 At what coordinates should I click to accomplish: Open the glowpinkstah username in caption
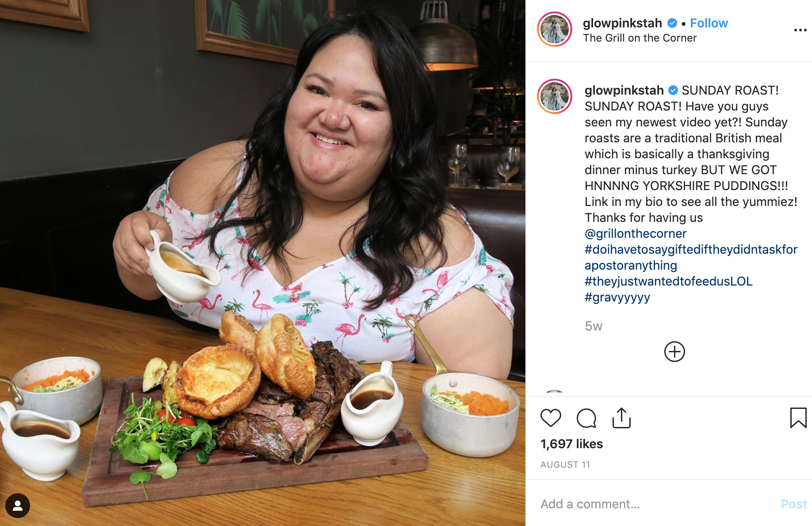coord(624,90)
